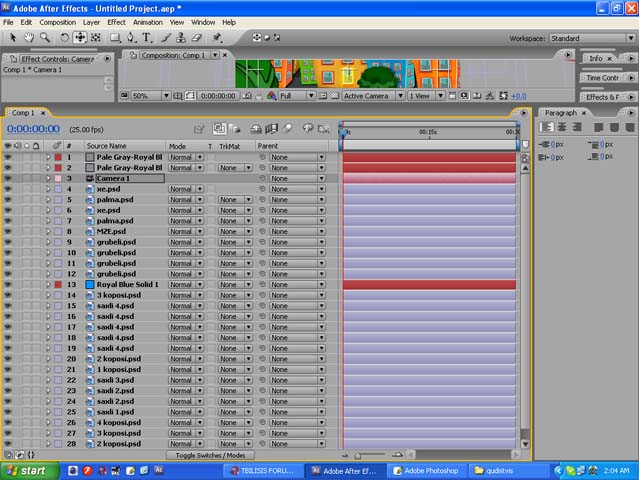The height and width of the screenshot is (480, 640).
Task: Open the Animation menu
Action: point(148,22)
